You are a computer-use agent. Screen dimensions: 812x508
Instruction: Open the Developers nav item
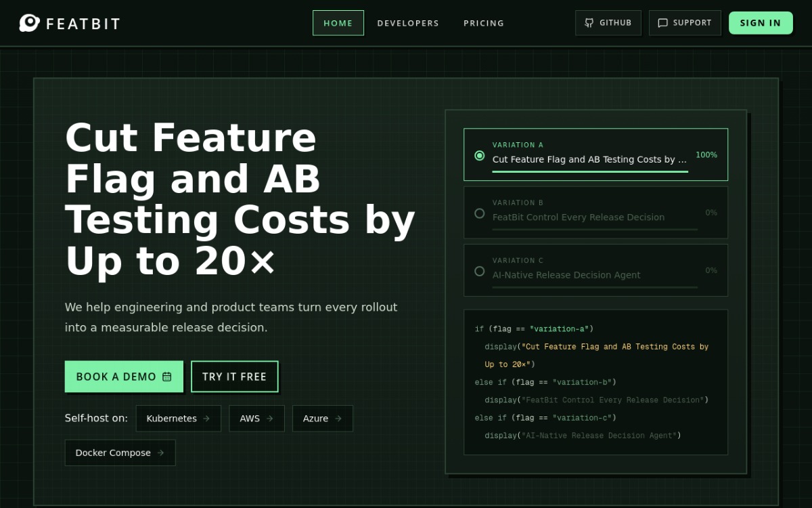coord(408,23)
